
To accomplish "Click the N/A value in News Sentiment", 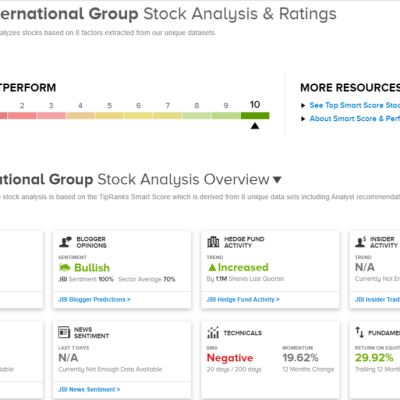I will coord(68,358).
